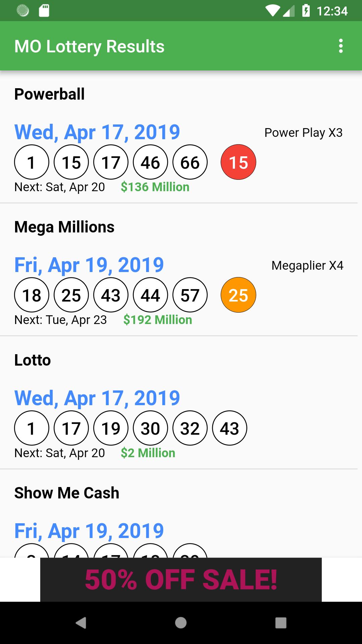Select Lotto ball number 30
This screenshot has height=644, width=362.
point(150,428)
